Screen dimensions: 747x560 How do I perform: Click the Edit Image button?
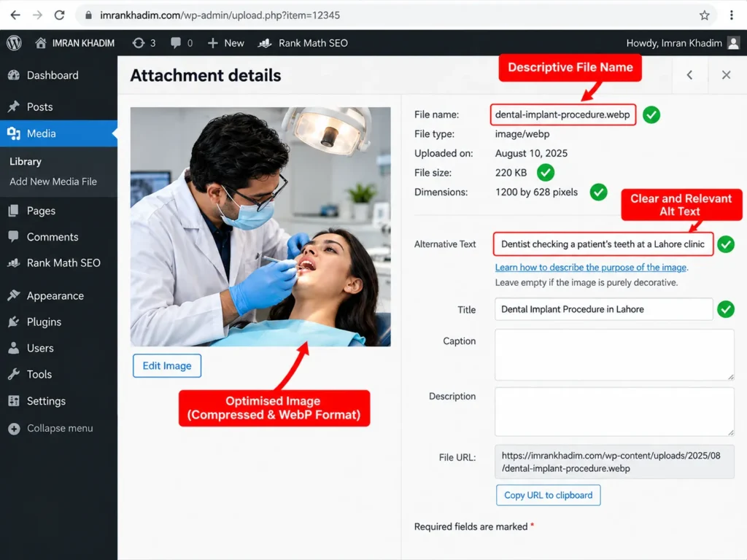167,366
